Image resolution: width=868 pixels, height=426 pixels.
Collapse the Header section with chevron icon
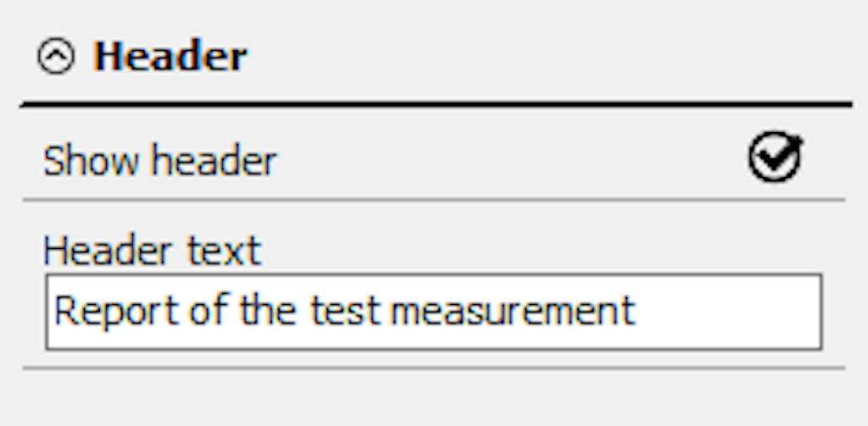[x=56, y=56]
